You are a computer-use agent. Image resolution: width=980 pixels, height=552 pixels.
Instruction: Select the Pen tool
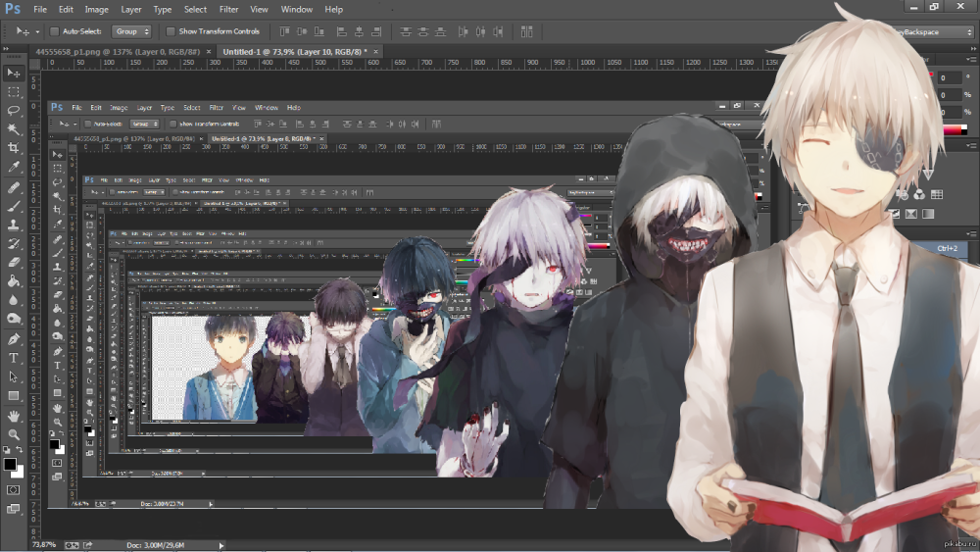point(13,339)
